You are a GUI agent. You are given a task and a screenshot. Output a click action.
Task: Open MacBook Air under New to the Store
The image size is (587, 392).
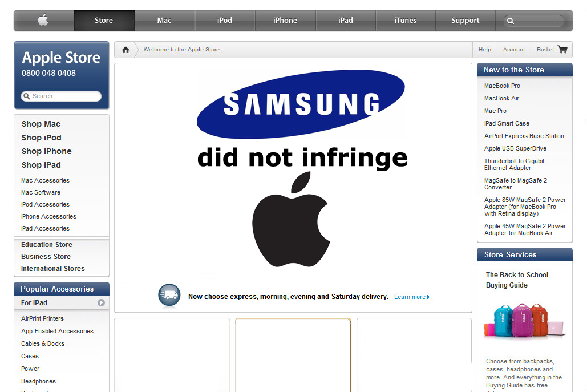(501, 98)
